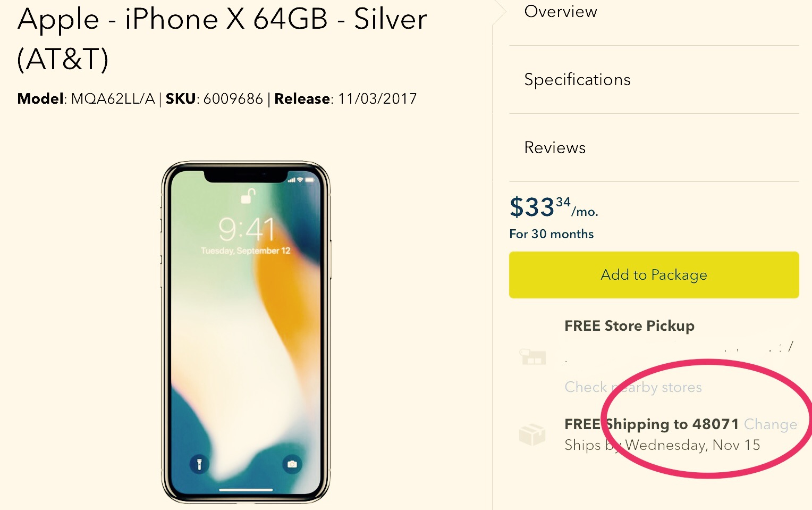
Task: Click the shipping box icon
Action: pos(532,434)
